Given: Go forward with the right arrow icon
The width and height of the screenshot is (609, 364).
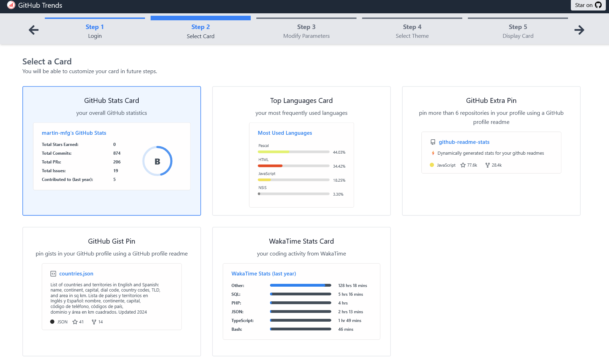Looking at the screenshot, I should coord(579,30).
